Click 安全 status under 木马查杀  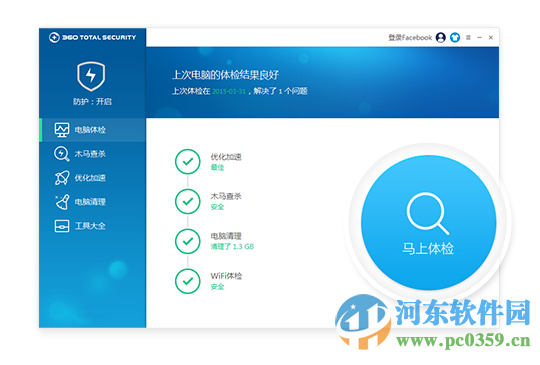[217, 207]
